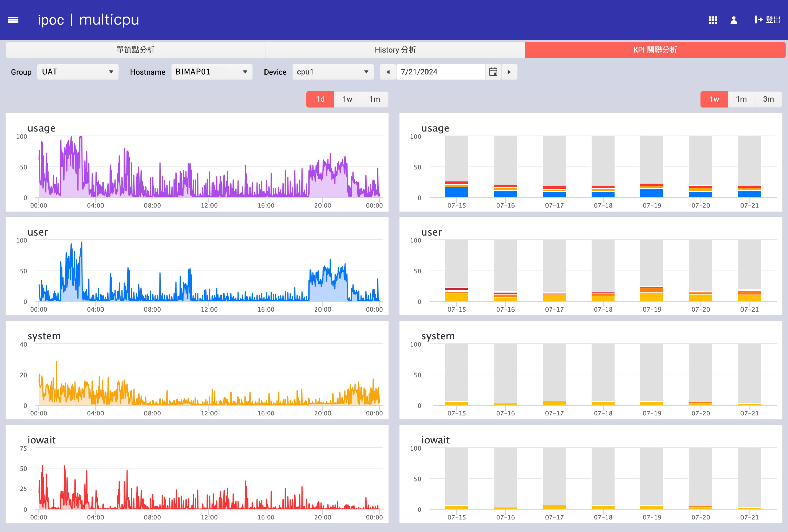This screenshot has width=788, height=532.
Task: Click the 07-15 bar in user bar chart
Action: pyautogui.click(x=457, y=271)
